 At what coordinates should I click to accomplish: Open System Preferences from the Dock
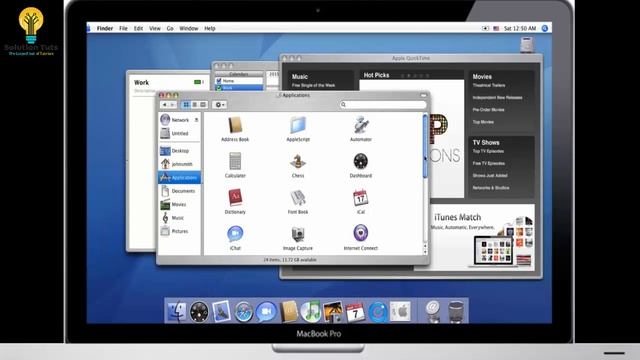(x=400, y=312)
